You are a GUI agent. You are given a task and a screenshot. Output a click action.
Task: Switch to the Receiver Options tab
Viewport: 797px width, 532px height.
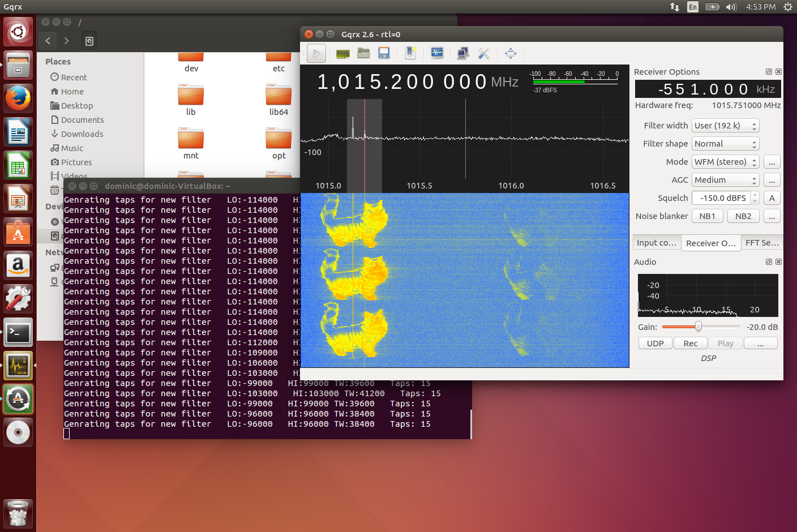(x=711, y=243)
